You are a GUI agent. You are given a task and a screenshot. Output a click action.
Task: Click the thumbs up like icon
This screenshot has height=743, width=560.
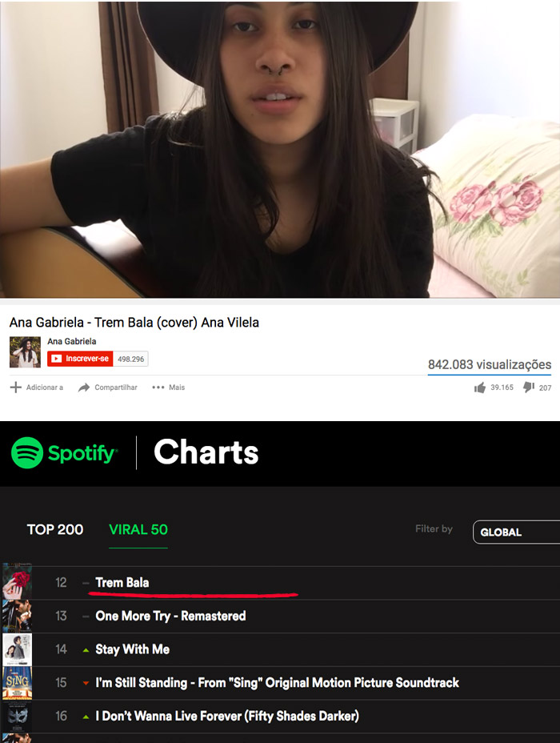click(479, 388)
